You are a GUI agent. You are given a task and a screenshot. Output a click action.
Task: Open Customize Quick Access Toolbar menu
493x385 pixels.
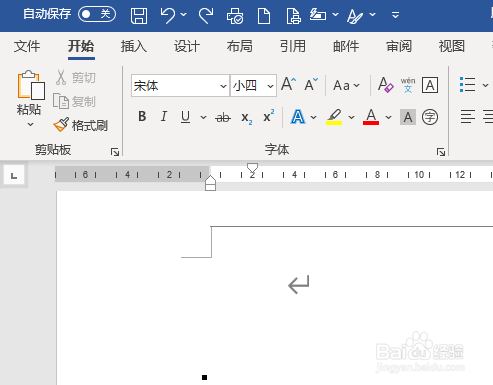point(395,15)
